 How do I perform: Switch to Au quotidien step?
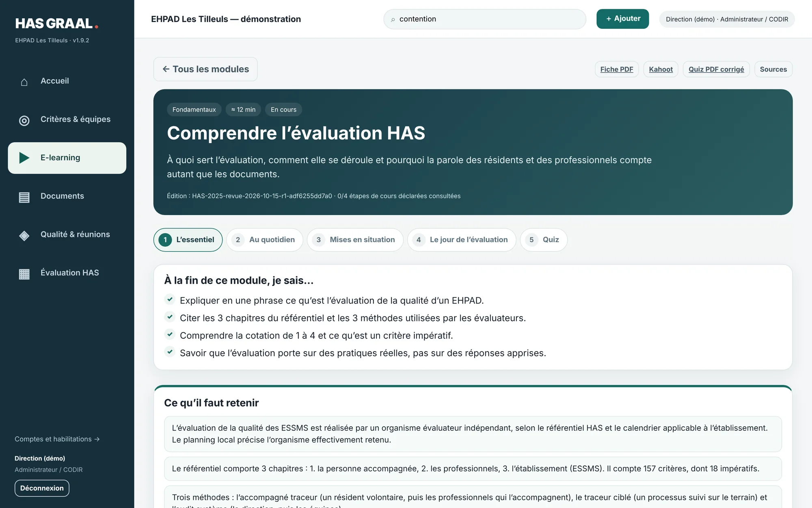pyautogui.click(x=265, y=240)
